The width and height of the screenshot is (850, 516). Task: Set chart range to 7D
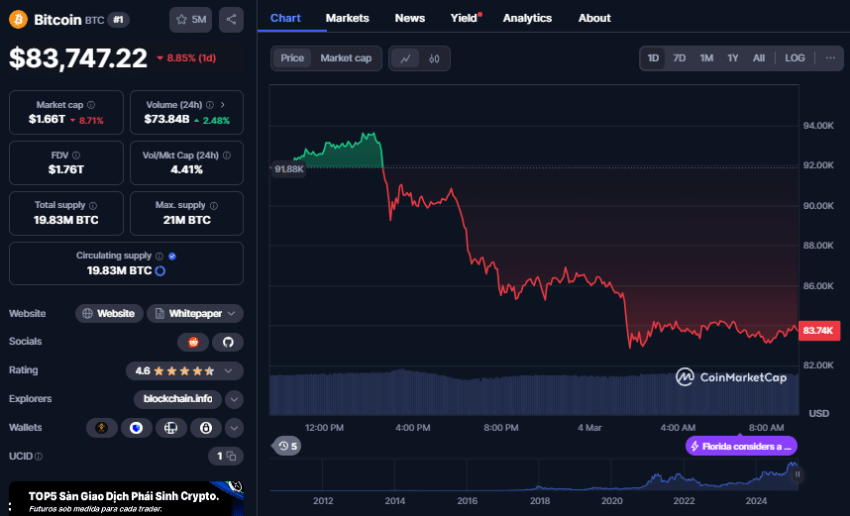pos(679,58)
